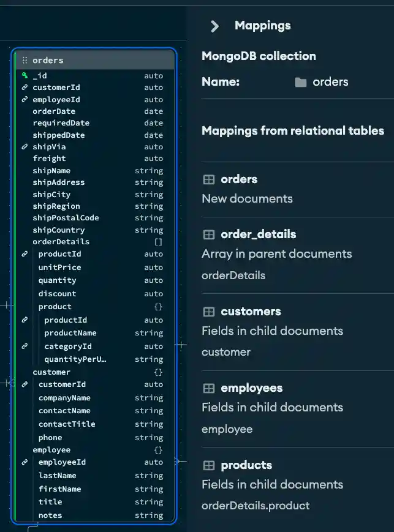Click the orderDetails.product mapping path
Viewport: 394px width, 532px height.
pos(256,506)
